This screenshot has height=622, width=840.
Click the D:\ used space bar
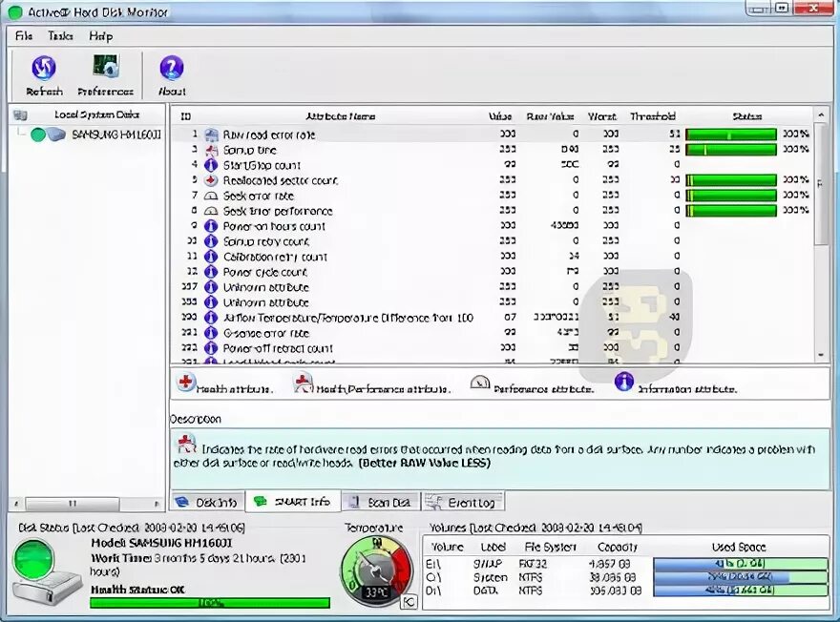pyautogui.click(x=741, y=591)
